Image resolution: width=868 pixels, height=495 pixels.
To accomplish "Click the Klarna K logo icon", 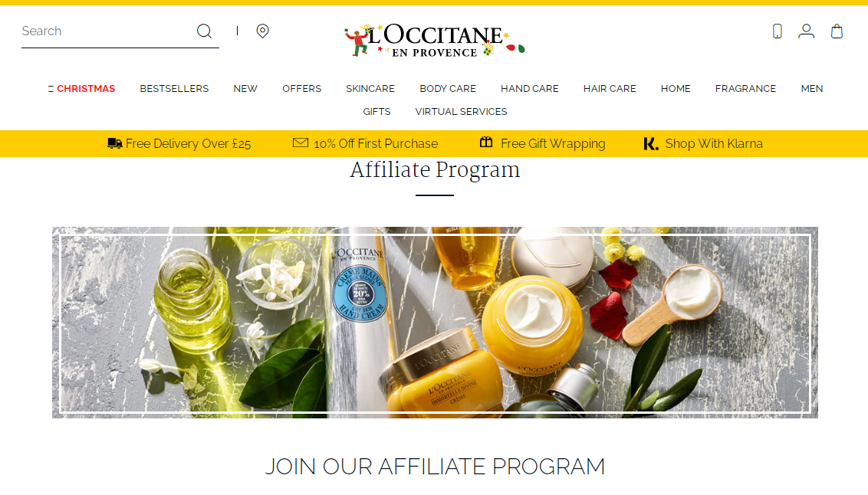I will coord(651,144).
